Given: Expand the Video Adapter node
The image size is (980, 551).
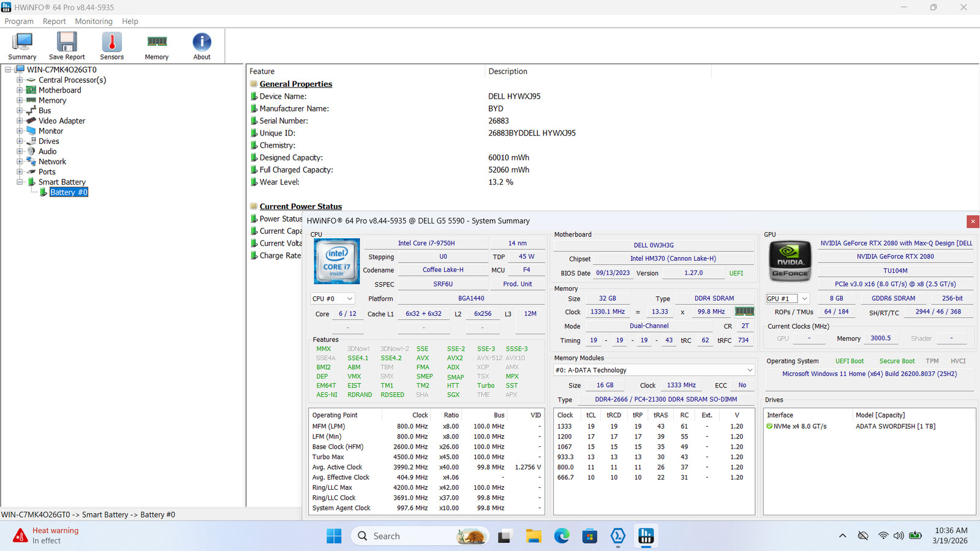Looking at the screenshot, I should point(20,121).
